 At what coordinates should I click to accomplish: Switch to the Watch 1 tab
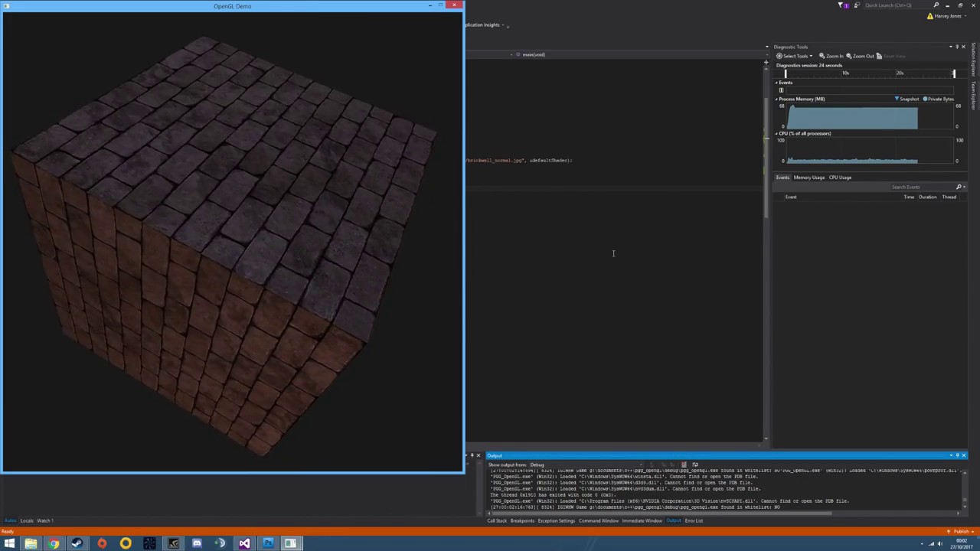tap(45, 521)
